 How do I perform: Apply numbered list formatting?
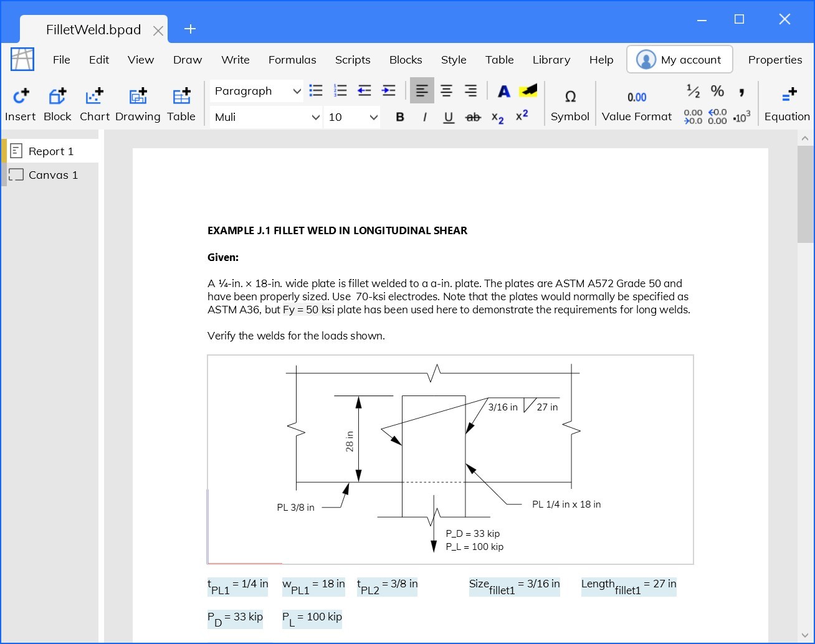coord(340,91)
